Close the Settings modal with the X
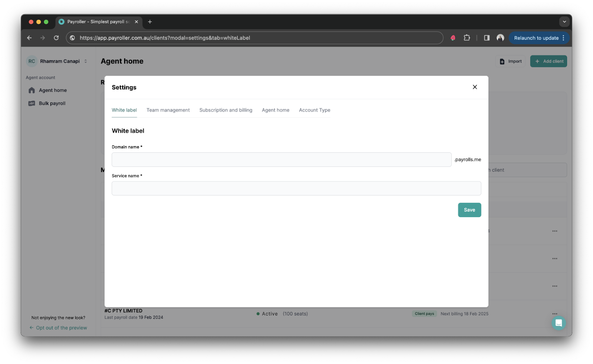The image size is (593, 364). [475, 87]
